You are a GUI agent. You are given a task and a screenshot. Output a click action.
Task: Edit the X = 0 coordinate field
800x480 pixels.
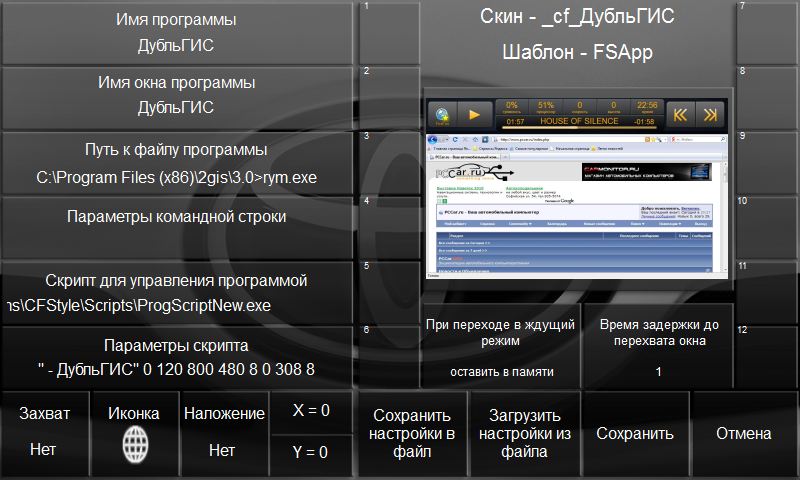click(x=311, y=411)
